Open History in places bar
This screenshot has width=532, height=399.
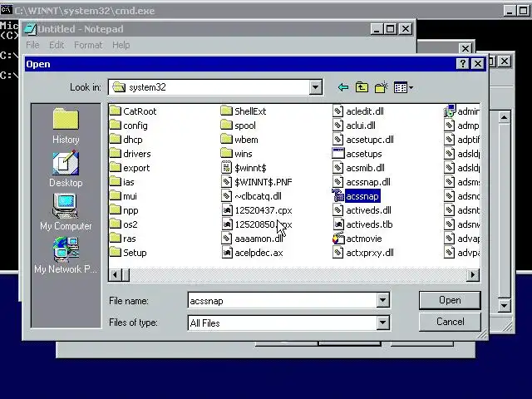[66, 126]
